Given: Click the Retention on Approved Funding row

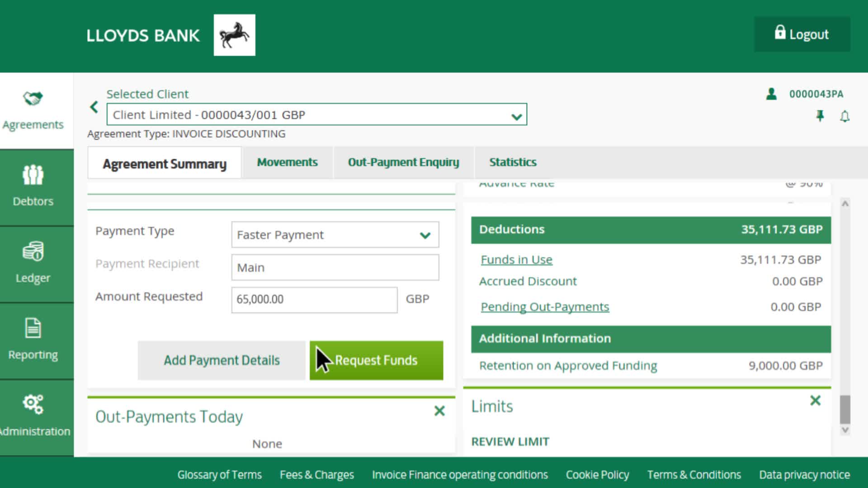Looking at the screenshot, I should (651, 366).
